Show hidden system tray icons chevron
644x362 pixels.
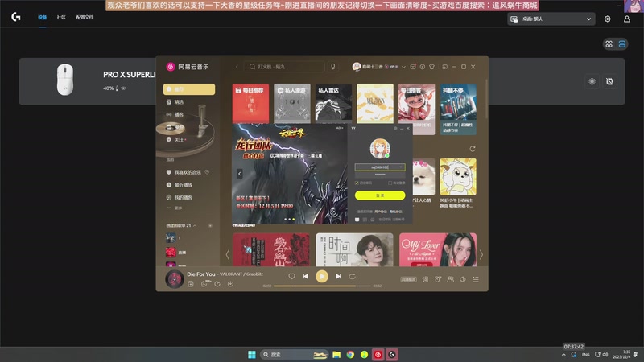click(563, 355)
